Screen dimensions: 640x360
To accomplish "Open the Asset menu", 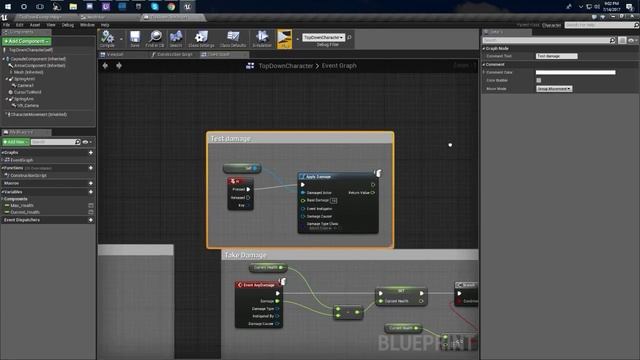I will [x=35, y=25].
